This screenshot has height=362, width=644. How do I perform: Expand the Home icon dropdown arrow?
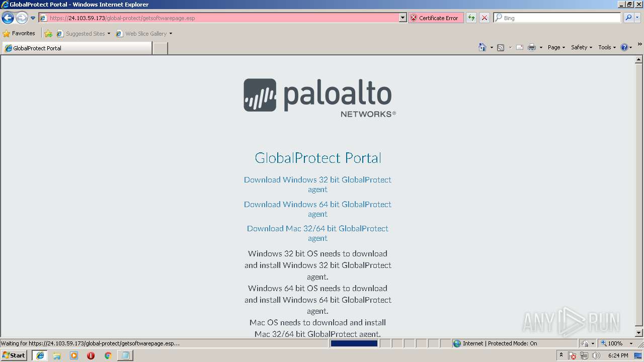(x=492, y=47)
